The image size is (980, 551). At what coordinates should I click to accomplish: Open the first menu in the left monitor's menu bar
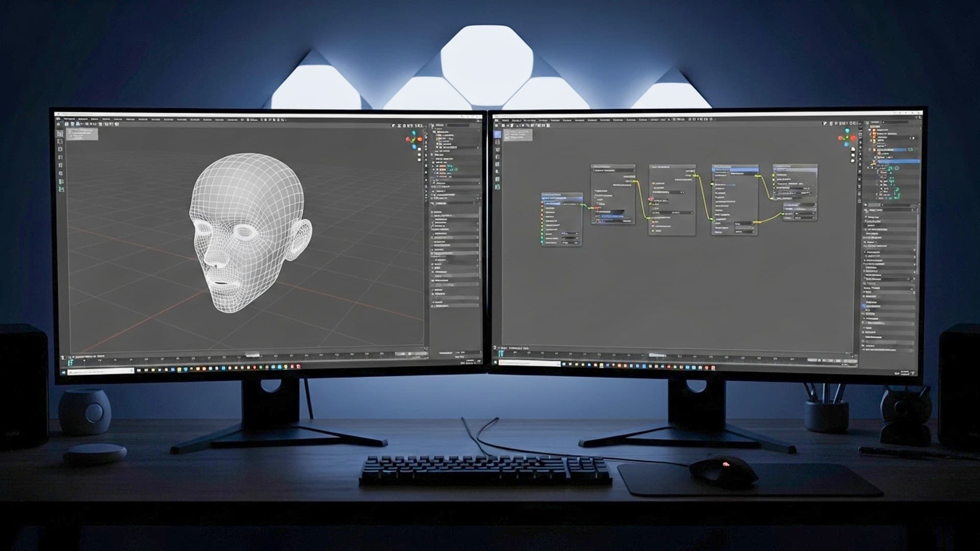pyautogui.click(x=68, y=119)
